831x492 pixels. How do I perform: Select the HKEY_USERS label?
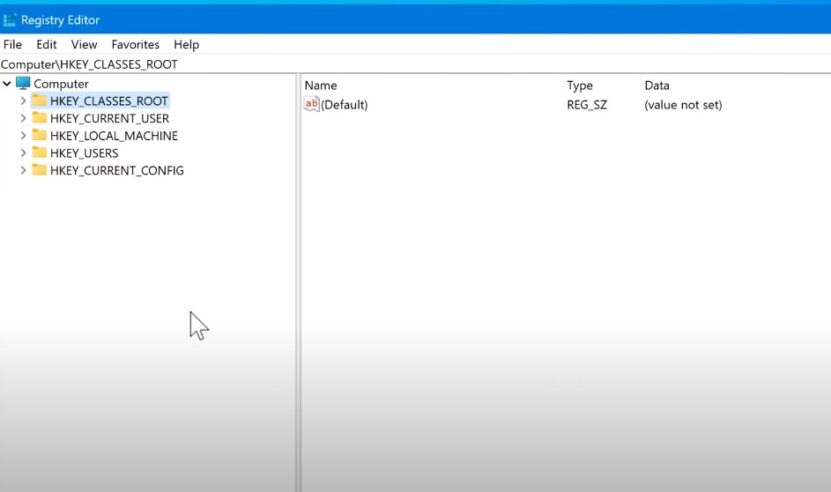click(x=84, y=153)
